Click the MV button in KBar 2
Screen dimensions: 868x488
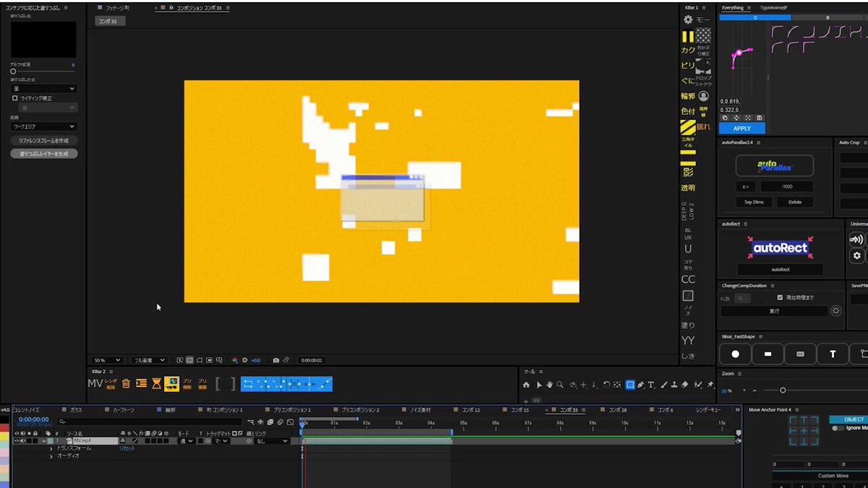(x=95, y=384)
